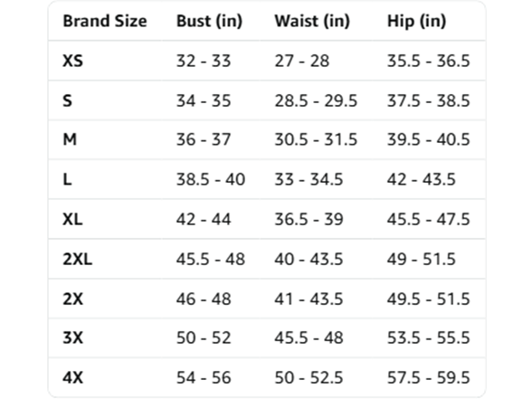Click the Brand Size column header
This screenshot has height=399, width=532.
(x=105, y=21)
